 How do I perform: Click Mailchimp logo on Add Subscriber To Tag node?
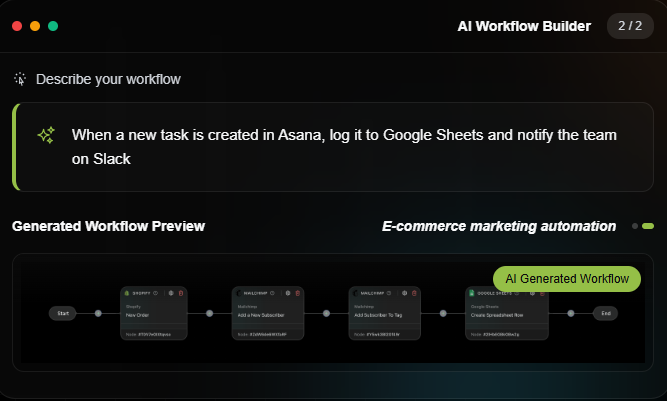pyautogui.click(x=356, y=293)
